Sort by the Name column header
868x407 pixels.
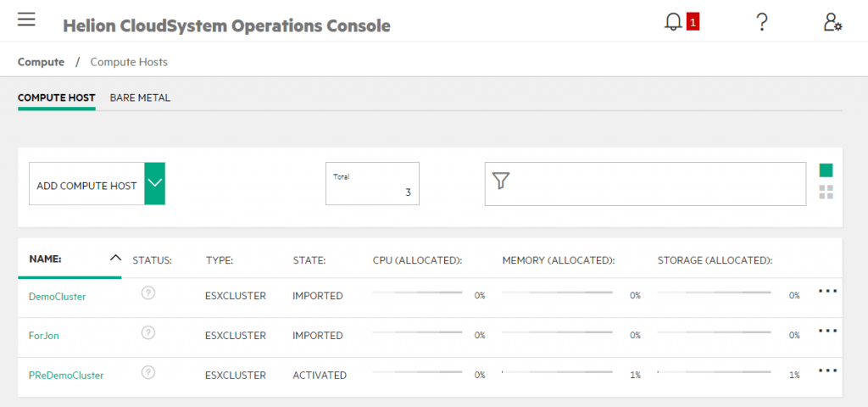coord(44,259)
